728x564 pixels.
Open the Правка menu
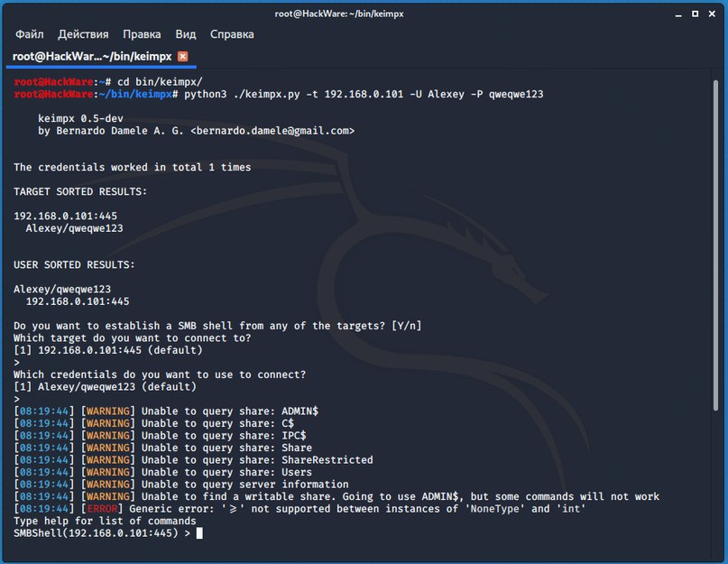142,34
